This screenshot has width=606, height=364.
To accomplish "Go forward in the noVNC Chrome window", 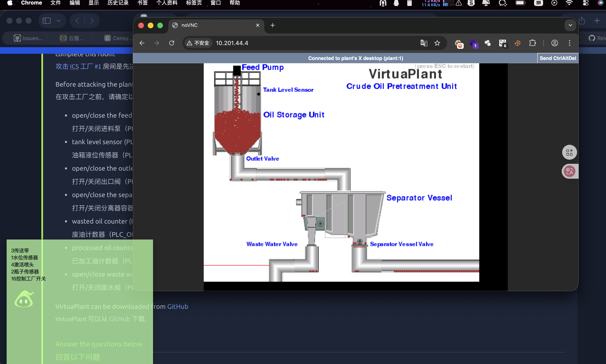I will [157, 43].
